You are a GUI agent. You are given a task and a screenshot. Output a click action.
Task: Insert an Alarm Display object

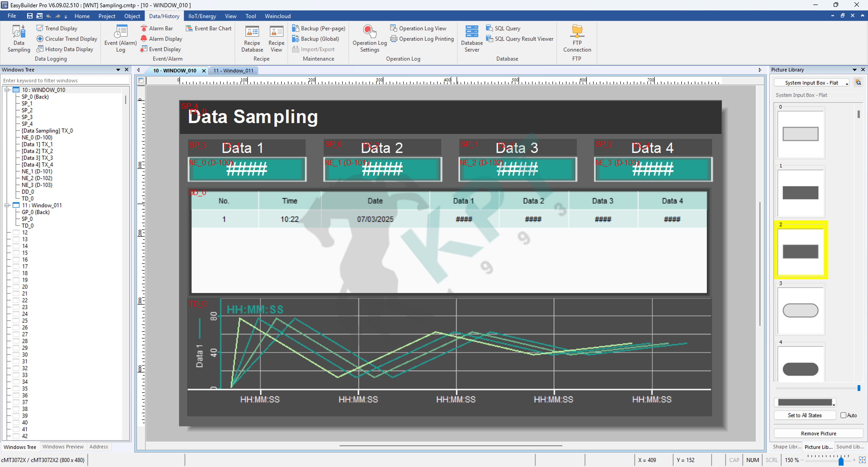click(x=161, y=39)
